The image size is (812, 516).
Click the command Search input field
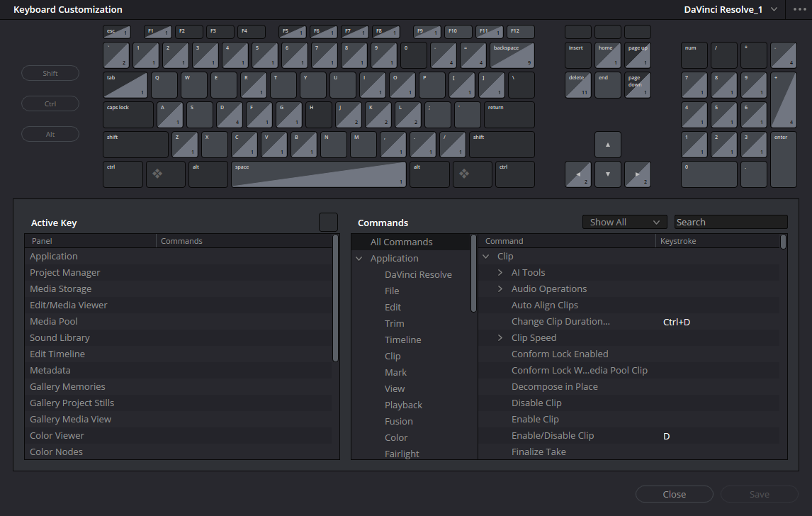[730, 223]
